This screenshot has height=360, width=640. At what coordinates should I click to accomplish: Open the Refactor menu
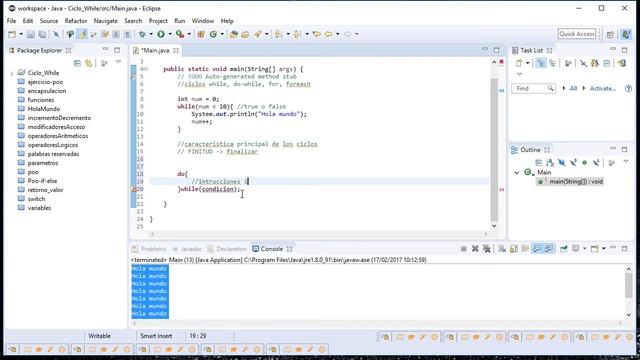click(76, 21)
